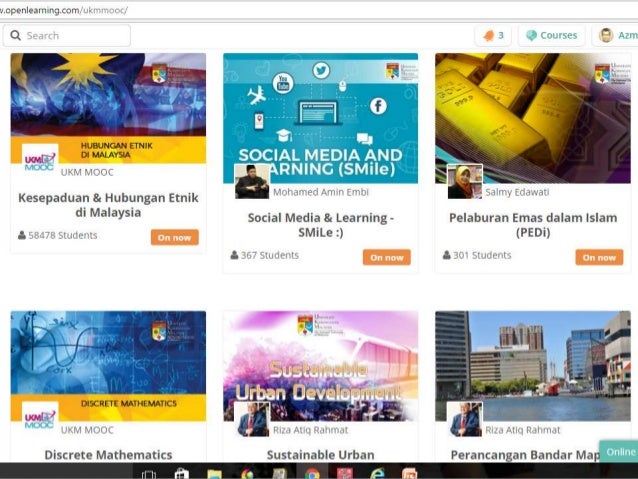This screenshot has height=479, width=638.
Task: Click the notifications bell icon
Action: (x=489, y=36)
